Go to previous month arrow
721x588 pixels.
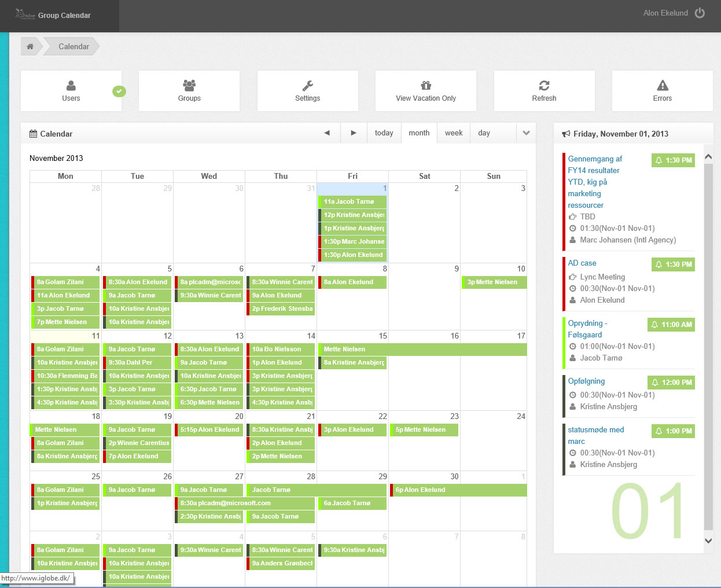pyautogui.click(x=327, y=133)
